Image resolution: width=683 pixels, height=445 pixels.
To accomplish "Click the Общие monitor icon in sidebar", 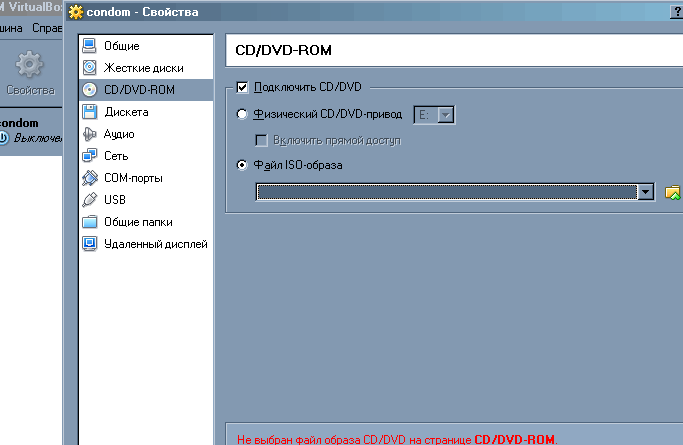I will pos(90,46).
